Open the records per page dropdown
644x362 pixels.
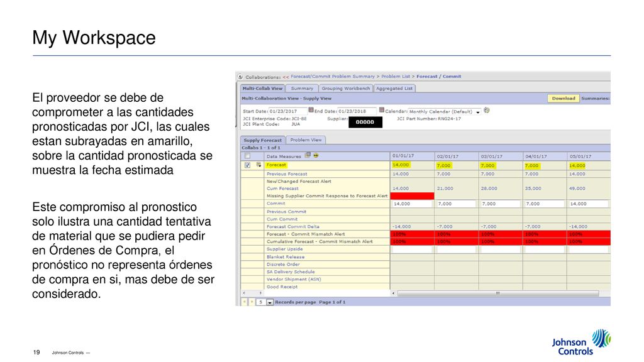point(270,302)
